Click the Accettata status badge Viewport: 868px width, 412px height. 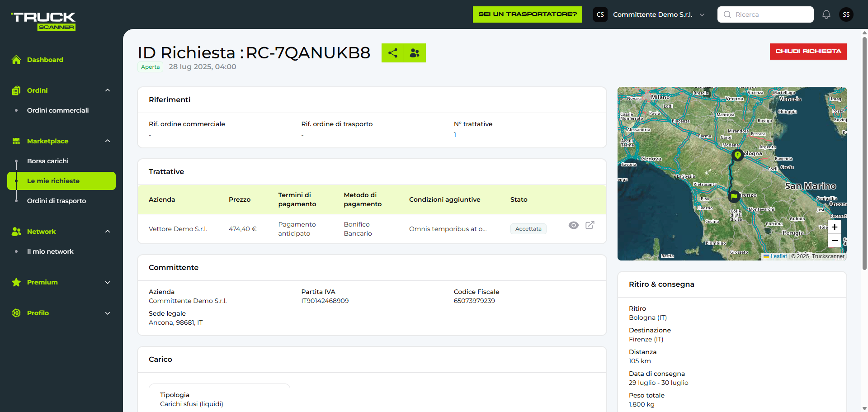tap(528, 229)
